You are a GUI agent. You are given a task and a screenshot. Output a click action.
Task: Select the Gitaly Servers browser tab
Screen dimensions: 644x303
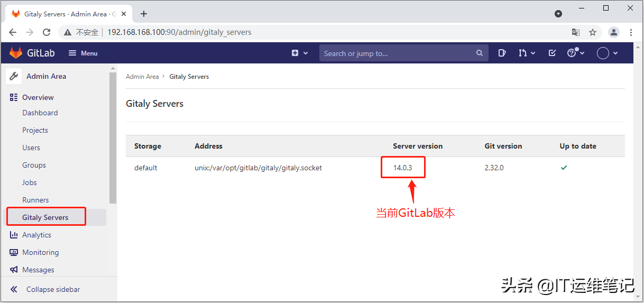pyautogui.click(x=69, y=14)
